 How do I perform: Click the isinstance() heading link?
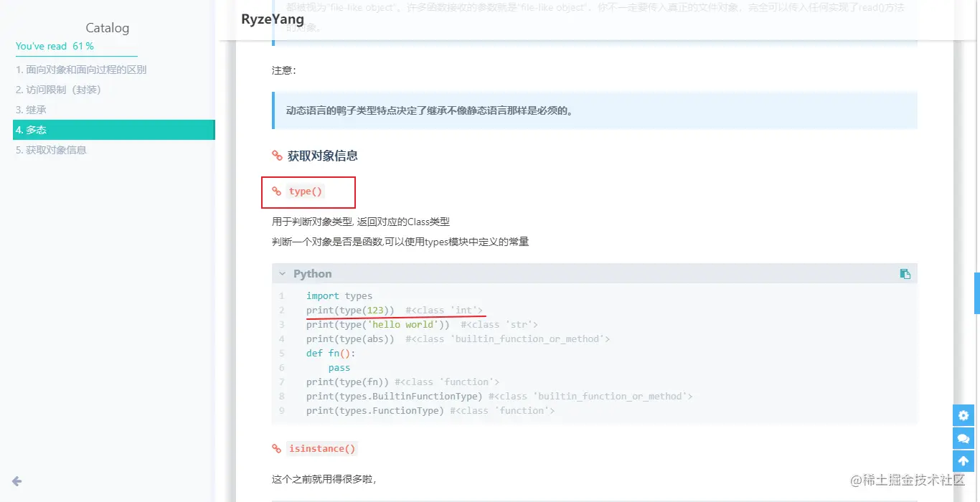[321, 449]
